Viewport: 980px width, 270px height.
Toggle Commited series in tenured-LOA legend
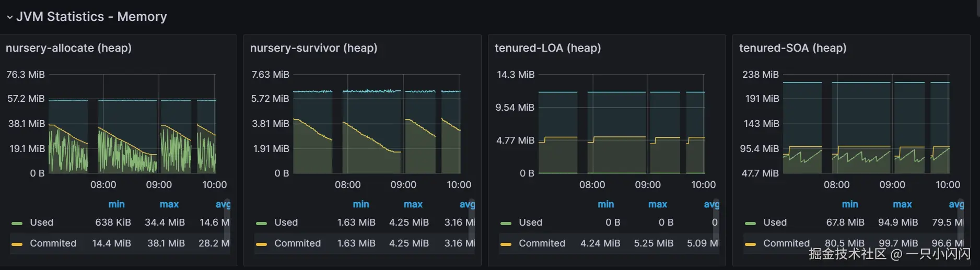click(x=542, y=243)
